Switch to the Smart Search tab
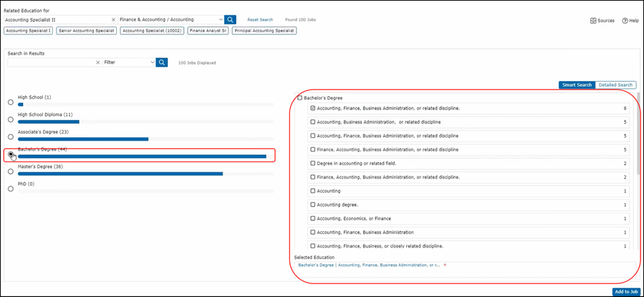This screenshot has height=297, width=644. pyautogui.click(x=577, y=85)
